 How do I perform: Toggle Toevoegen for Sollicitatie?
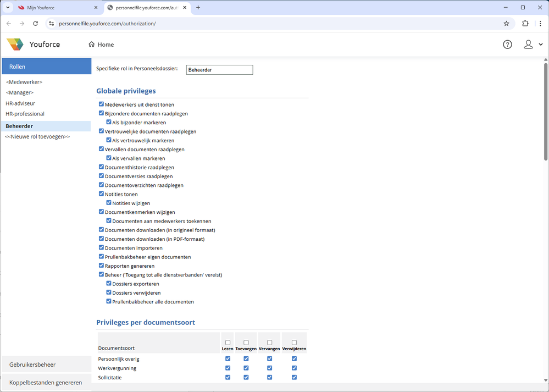click(246, 377)
